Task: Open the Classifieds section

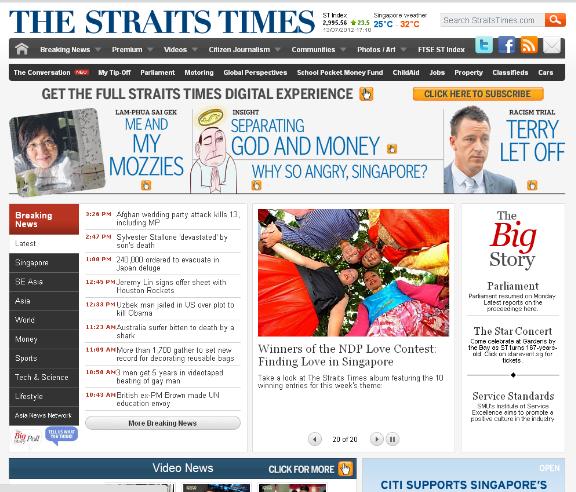Action: click(x=510, y=72)
